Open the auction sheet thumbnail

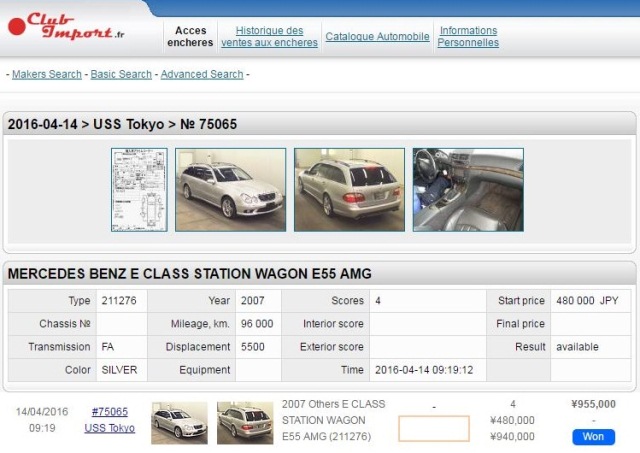[139, 190]
